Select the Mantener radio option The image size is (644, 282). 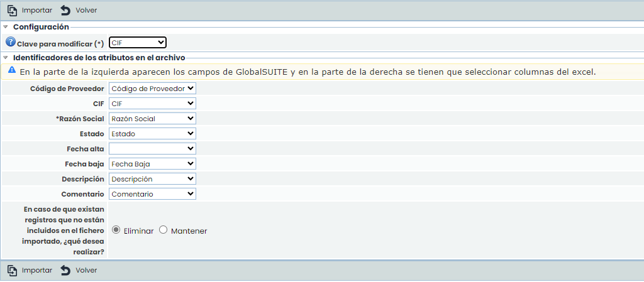164,230
